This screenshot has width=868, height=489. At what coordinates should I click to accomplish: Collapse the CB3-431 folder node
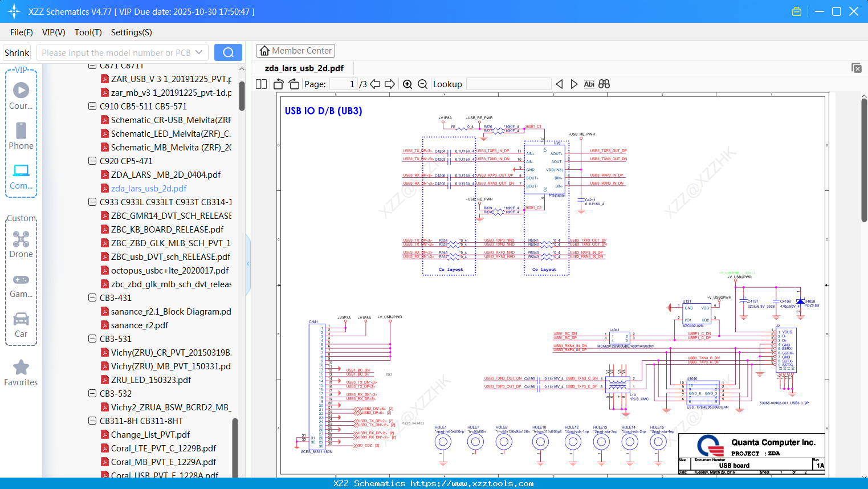(x=92, y=298)
